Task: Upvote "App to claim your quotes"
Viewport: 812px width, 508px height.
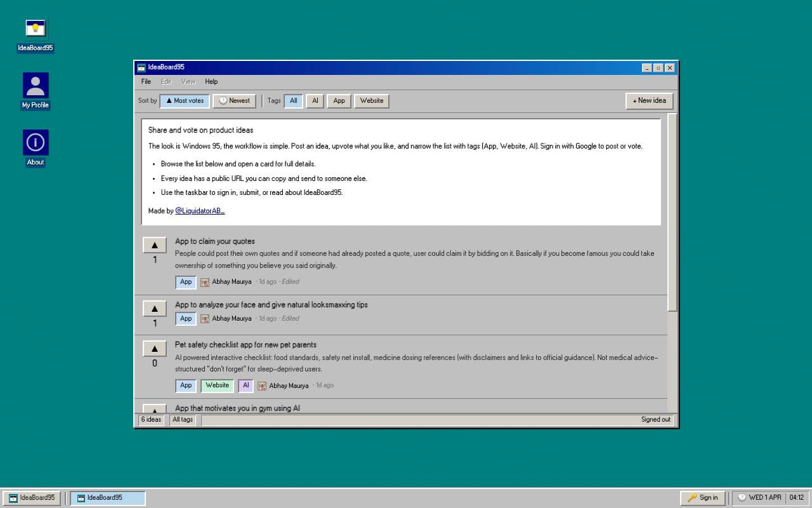Action: [x=154, y=244]
